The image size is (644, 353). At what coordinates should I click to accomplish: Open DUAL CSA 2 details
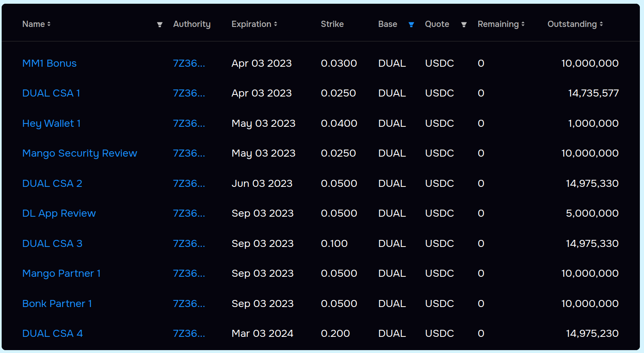click(x=52, y=184)
